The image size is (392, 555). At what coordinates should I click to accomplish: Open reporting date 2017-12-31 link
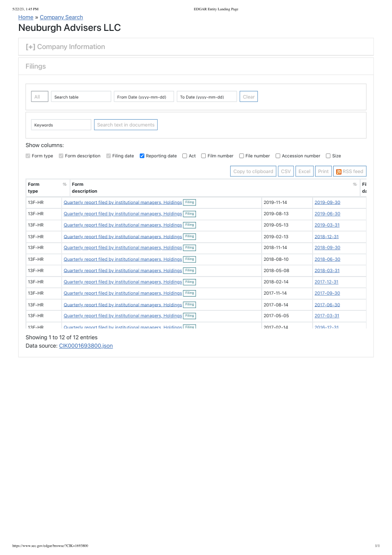coord(326,282)
